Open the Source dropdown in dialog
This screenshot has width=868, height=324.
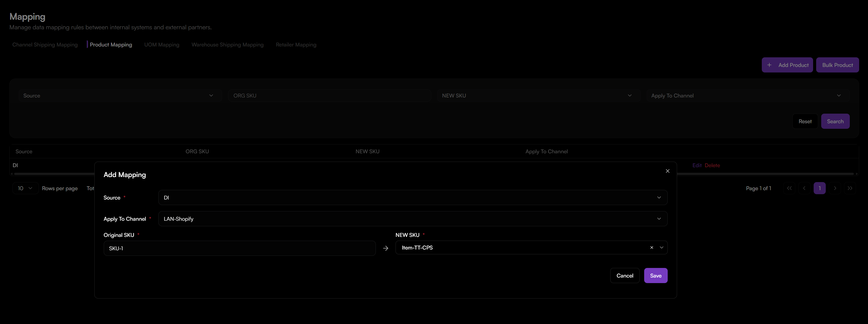(x=413, y=197)
